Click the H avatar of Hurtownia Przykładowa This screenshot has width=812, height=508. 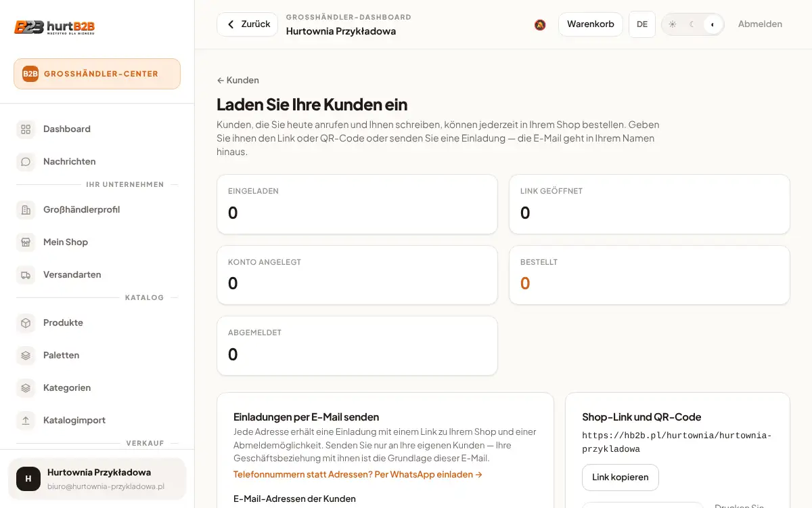[x=28, y=479]
